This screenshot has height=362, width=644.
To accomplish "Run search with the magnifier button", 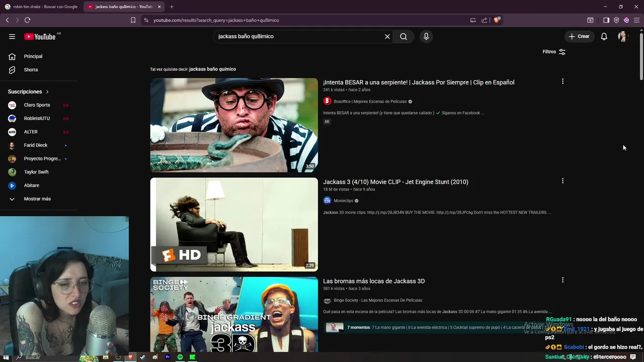I will [404, 36].
